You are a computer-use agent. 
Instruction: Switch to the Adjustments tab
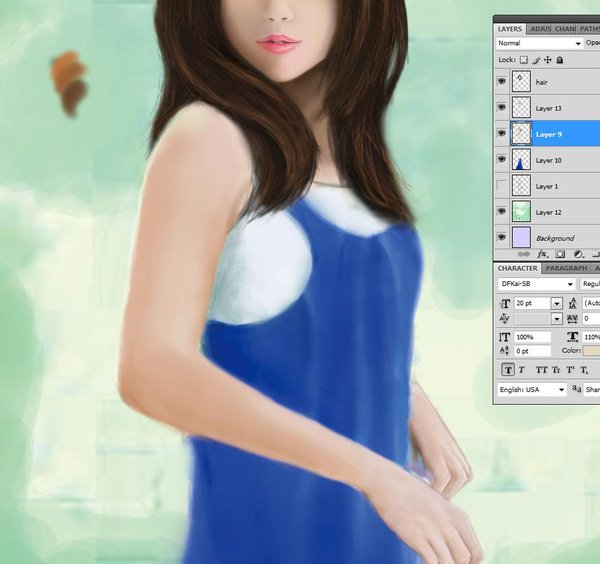(540, 29)
